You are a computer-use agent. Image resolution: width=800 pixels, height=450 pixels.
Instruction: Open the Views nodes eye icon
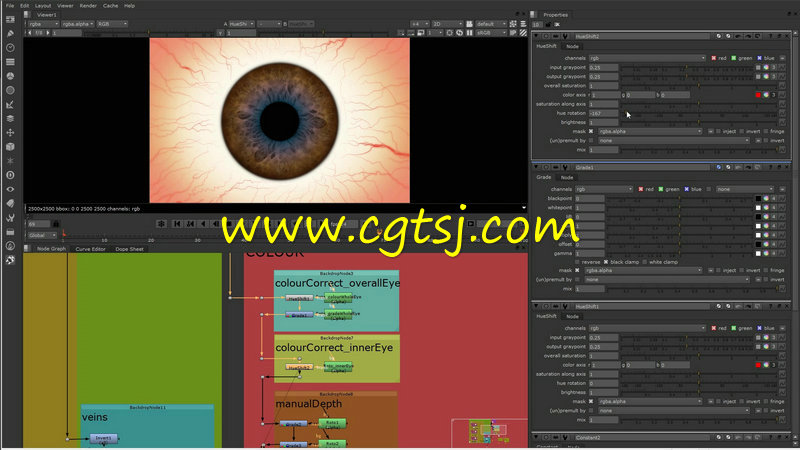[x=10, y=189]
